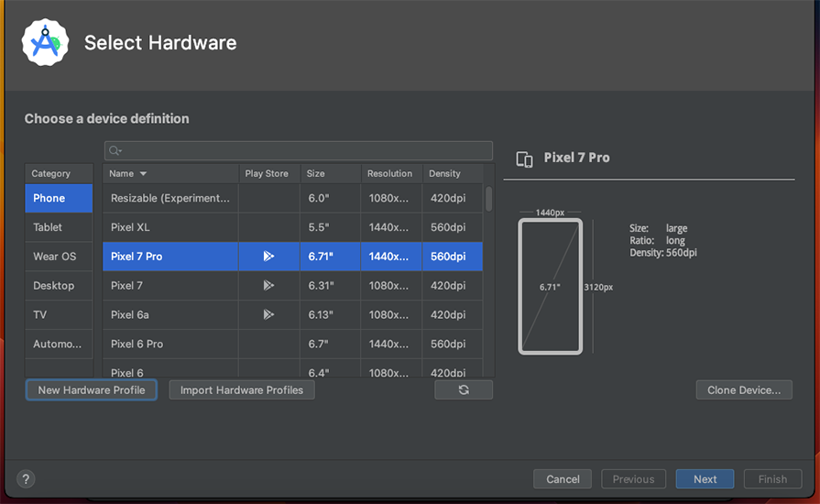This screenshot has width=820, height=504.
Task: Click the device search input field
Action: click(299, 151)
